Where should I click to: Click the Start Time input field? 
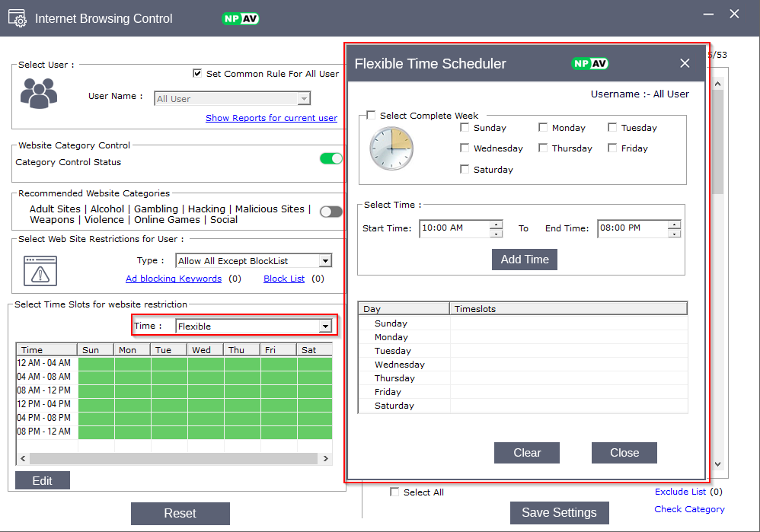click(454, 229)
